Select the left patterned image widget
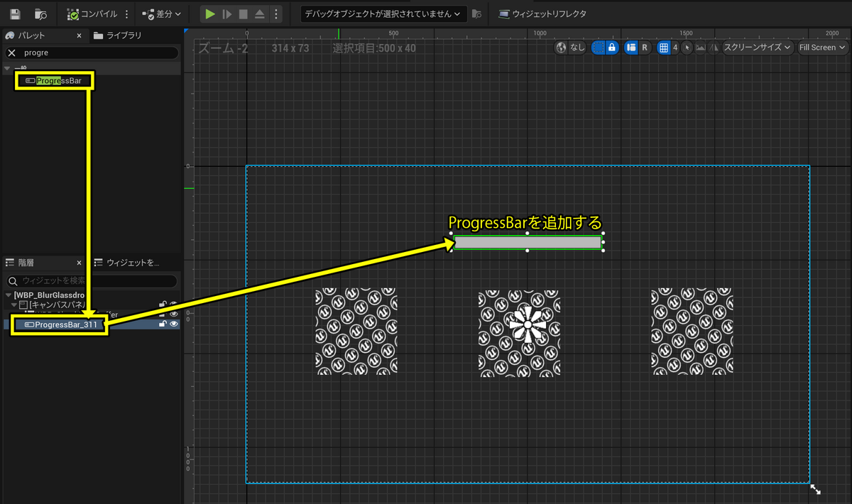The height and width of the screenshot is (504, 852). point(356,331)
